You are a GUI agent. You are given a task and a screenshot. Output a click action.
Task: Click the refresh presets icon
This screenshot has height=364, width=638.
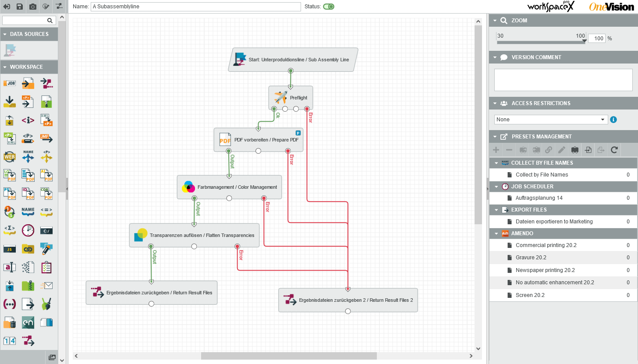pyautogui.click(x=614, y=150)
